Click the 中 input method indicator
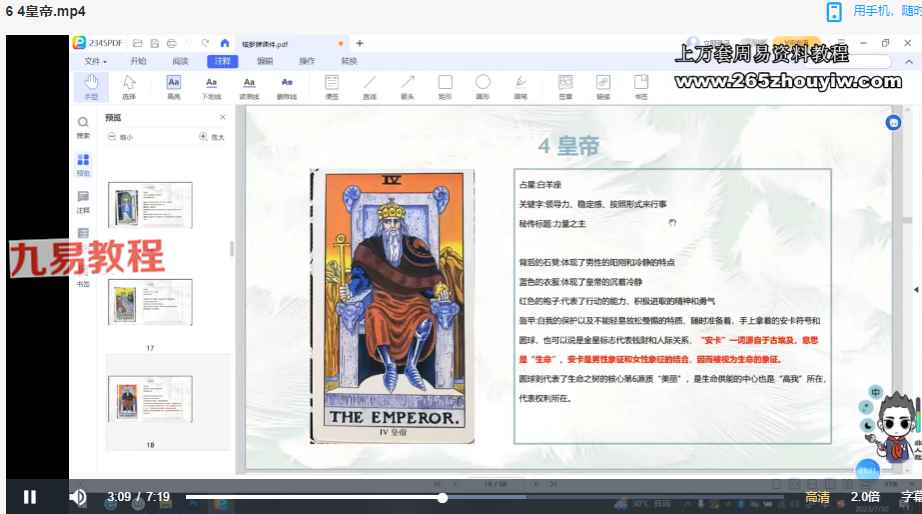 click(x=876, y=392)
